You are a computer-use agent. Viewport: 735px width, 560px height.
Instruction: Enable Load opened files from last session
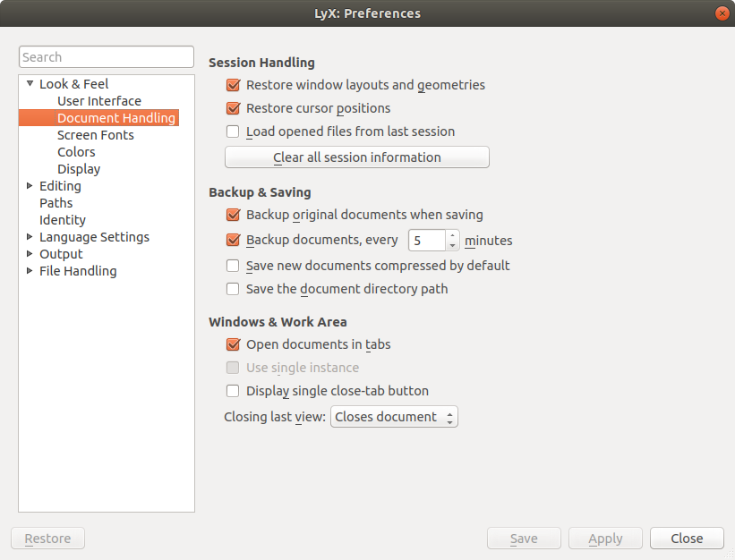tap(233, 132)
